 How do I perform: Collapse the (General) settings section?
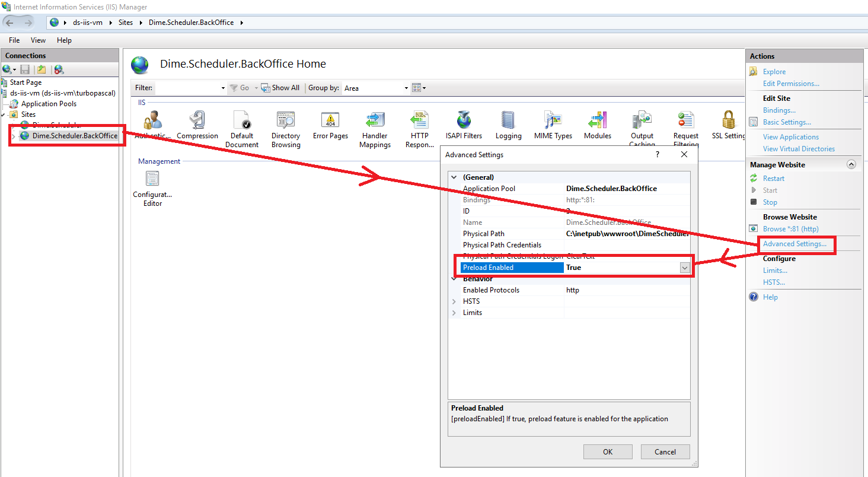454,177
